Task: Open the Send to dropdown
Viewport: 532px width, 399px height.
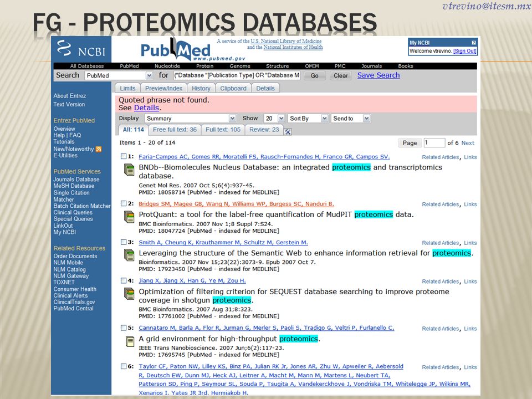Action: (x=350, y=119)
